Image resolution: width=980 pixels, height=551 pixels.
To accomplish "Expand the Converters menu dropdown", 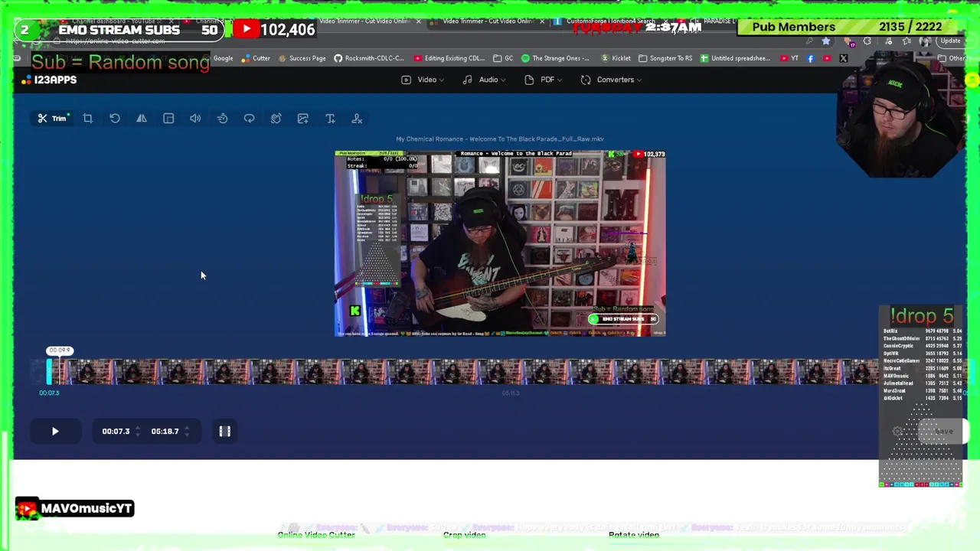I will pyautogui.click(x=611, y=80).
